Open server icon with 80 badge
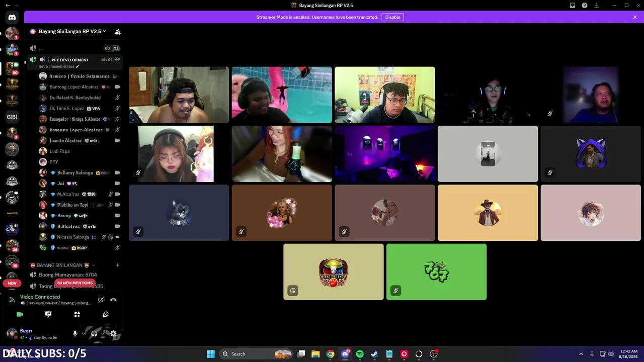 pyautogui.click(x=12, y=67)
